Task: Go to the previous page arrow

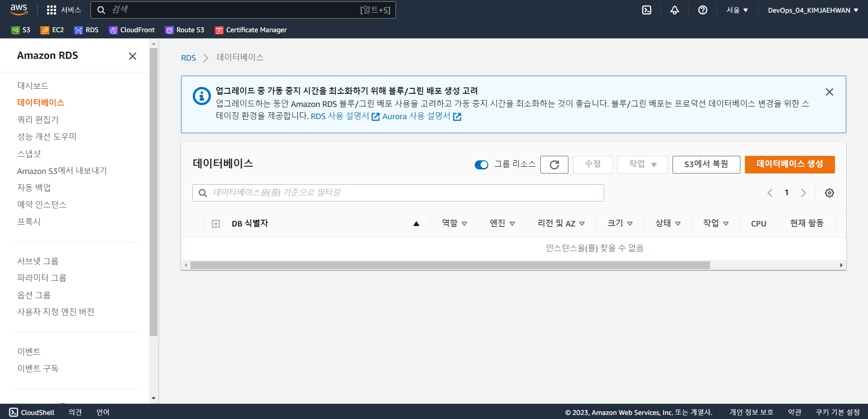Action: coord(770,193)
